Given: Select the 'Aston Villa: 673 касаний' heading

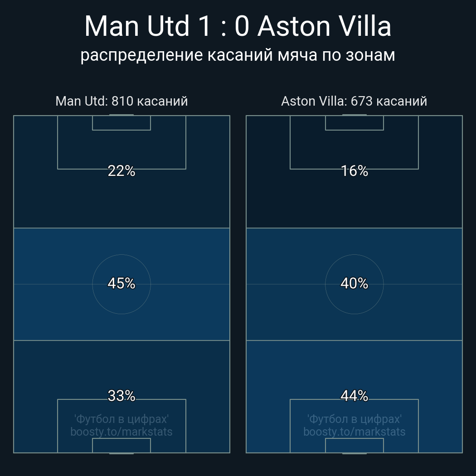Looking at the screenshot, I should 354,101.
